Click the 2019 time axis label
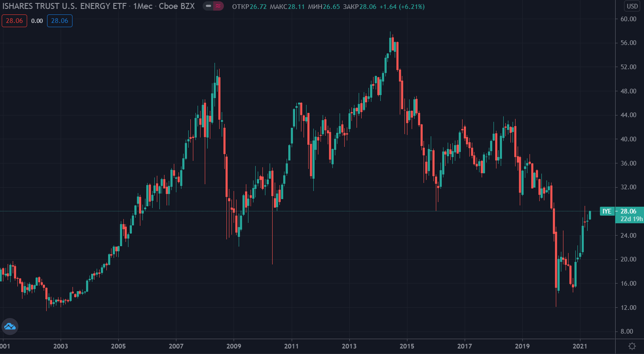This screenshot has height=354, width=644. [522, 346]
